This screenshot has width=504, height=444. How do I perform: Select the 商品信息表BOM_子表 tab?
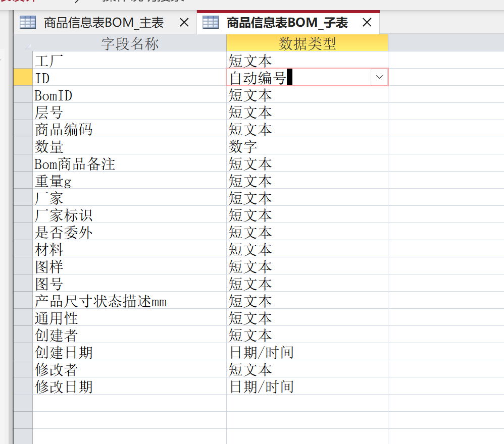coord(287,23)
